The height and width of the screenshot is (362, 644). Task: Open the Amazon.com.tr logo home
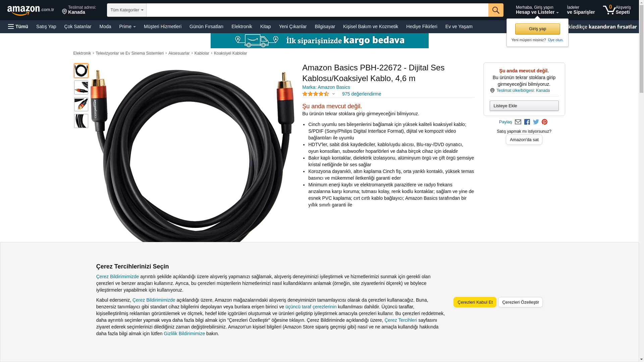pyautogui.click(x=31, y=10)
